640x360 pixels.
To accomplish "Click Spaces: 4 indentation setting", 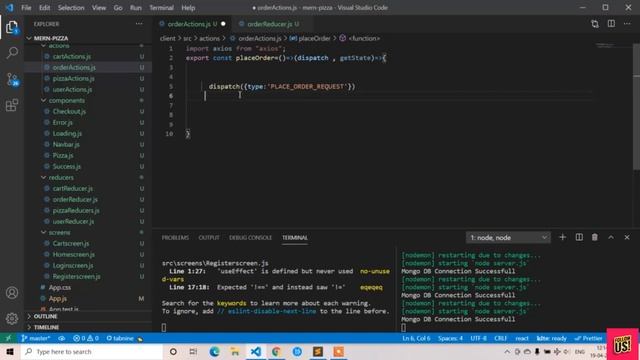I will (450, 338).
